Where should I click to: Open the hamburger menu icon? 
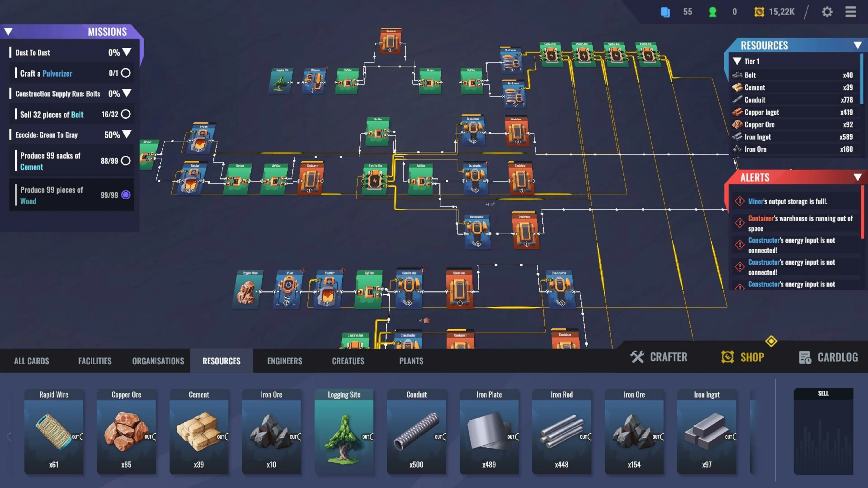click(850, 12)
